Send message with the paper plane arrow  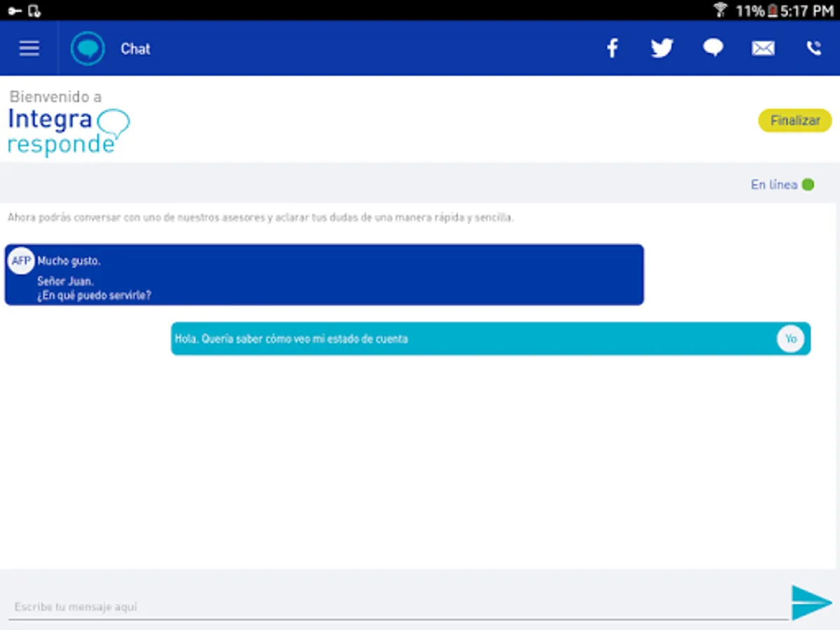coord(812,603)
